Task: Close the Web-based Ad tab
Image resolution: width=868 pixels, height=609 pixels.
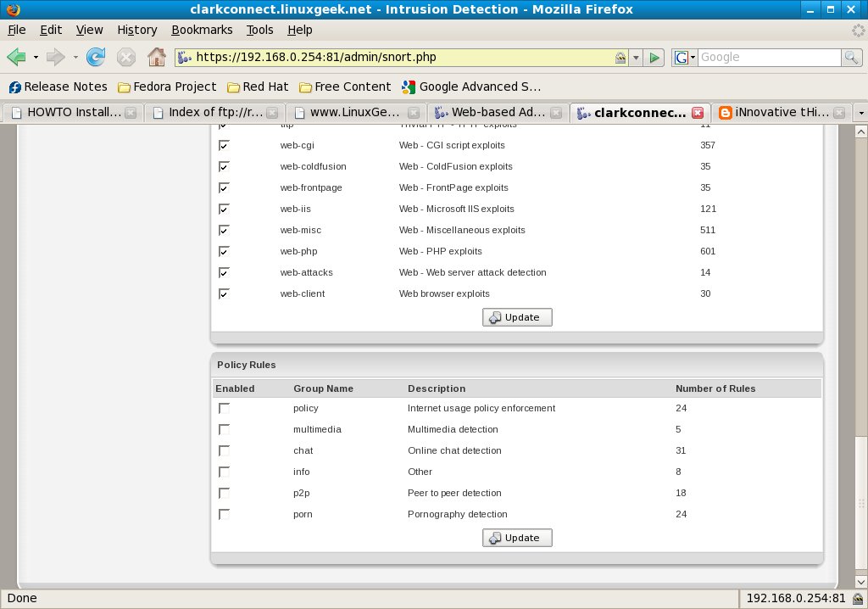Action: (556, 113)
